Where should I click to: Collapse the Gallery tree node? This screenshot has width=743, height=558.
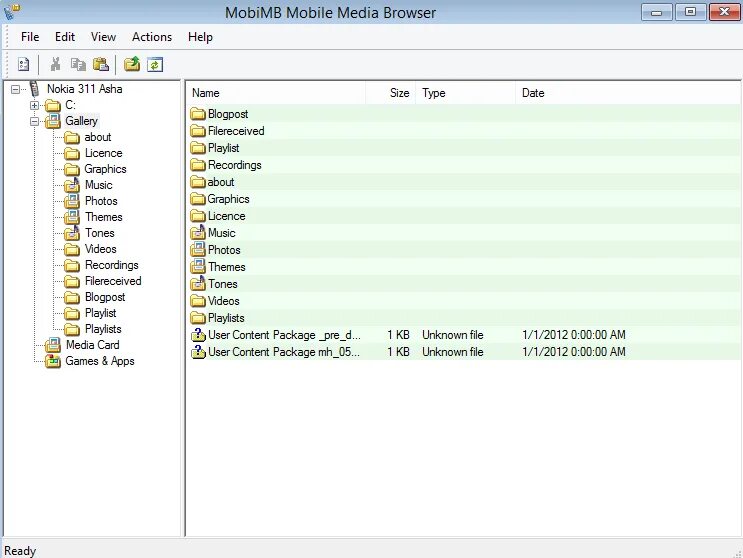pyautogui.click(x=34, y=121)
